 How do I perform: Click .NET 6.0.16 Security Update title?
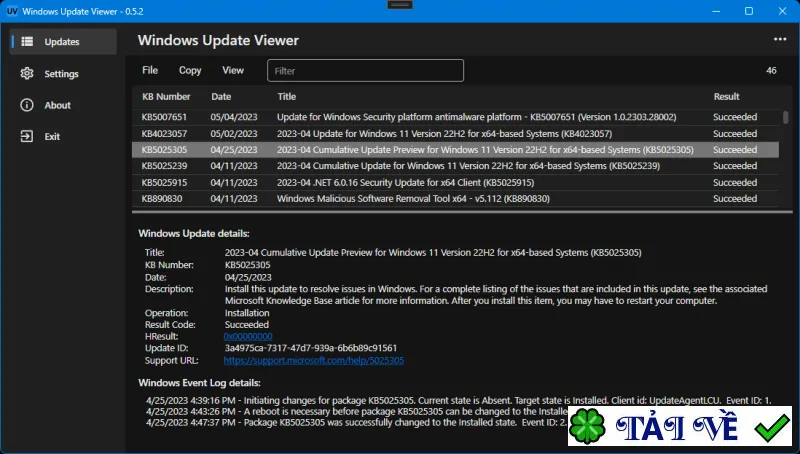coord(406,183)
